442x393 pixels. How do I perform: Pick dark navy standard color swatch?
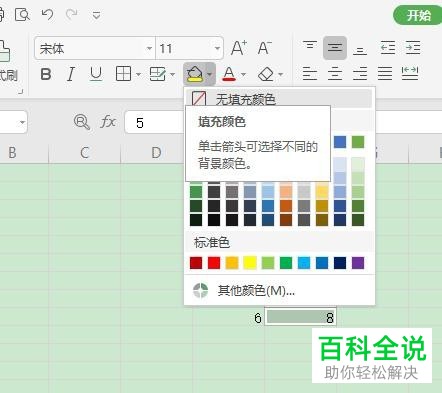coord(340,263)
